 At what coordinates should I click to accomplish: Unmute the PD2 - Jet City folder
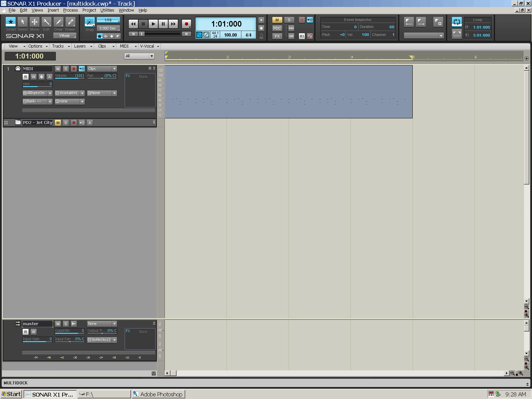point(58,123)
